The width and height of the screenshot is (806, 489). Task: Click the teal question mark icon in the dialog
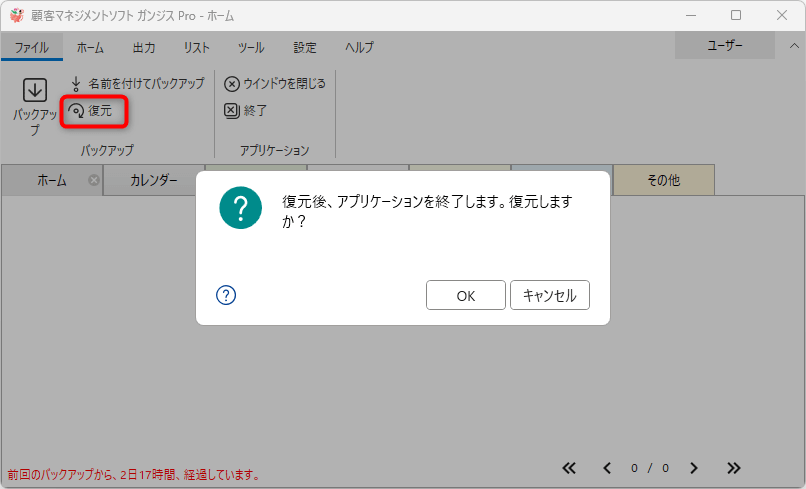click(241, 208)
